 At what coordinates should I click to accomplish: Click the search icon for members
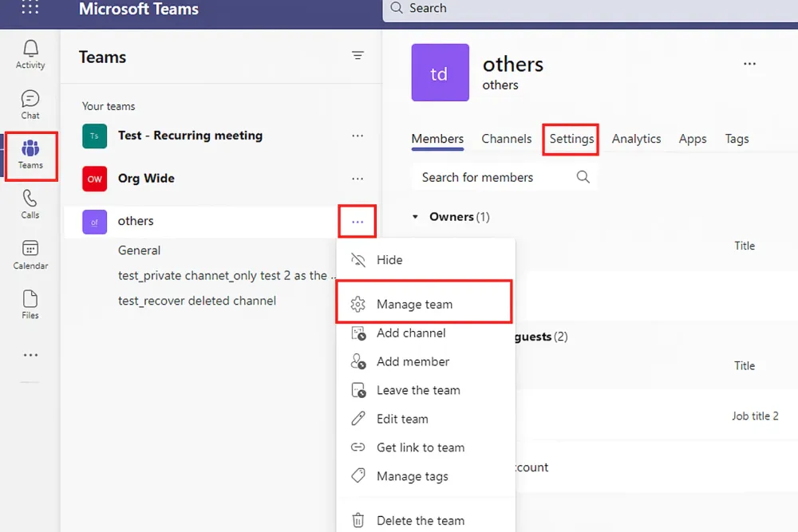click(x=583, y=176)
